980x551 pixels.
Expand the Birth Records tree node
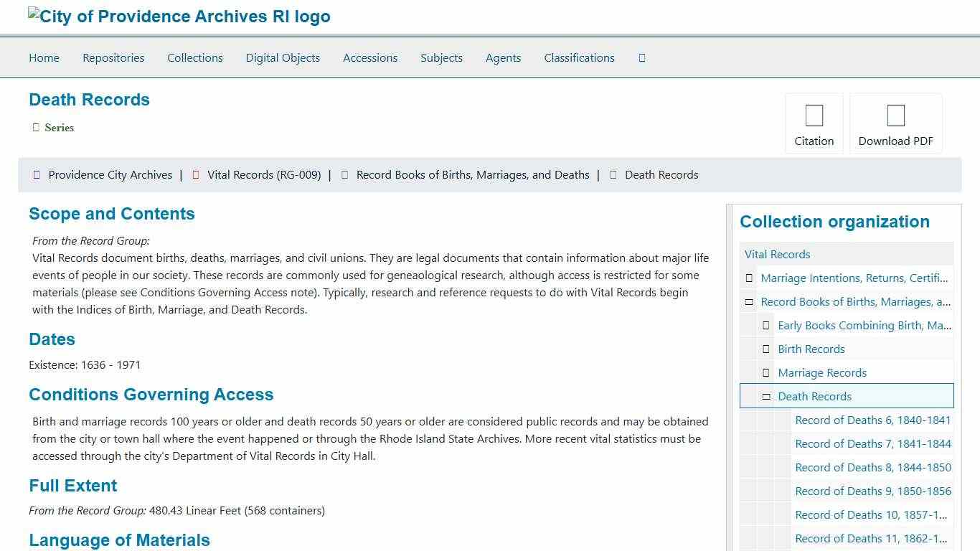click(766, 349)
